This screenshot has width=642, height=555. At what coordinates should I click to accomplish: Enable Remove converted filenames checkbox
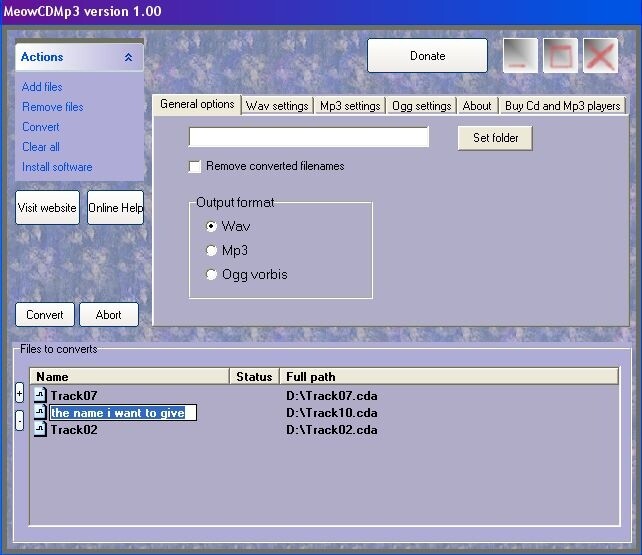click(x=195, y=166)
